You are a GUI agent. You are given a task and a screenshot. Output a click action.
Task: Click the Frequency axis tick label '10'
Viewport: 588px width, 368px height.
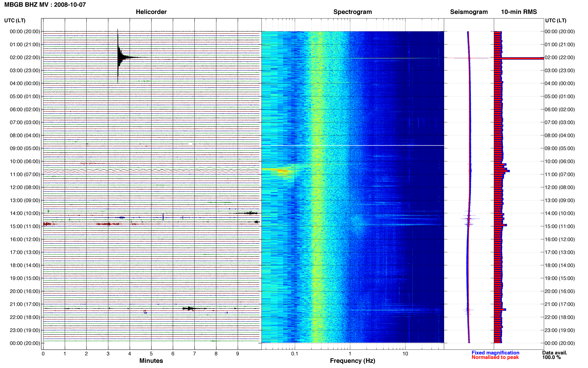405,354
